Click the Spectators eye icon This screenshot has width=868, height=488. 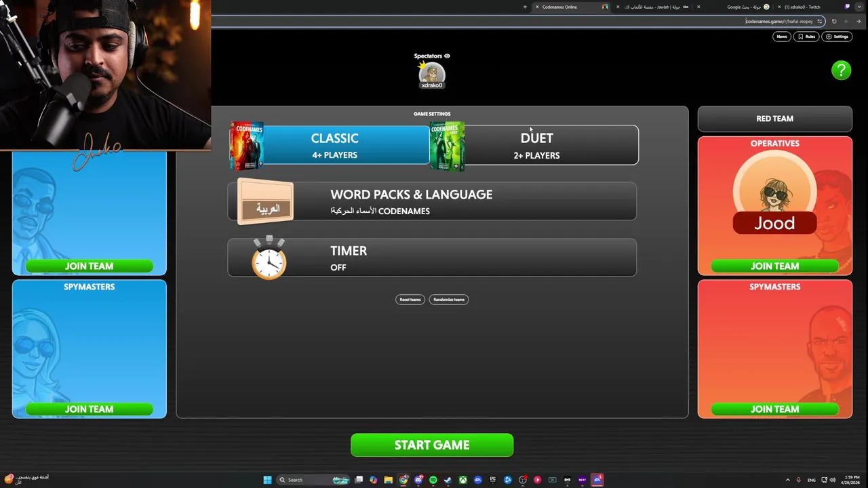coord(447,56)
